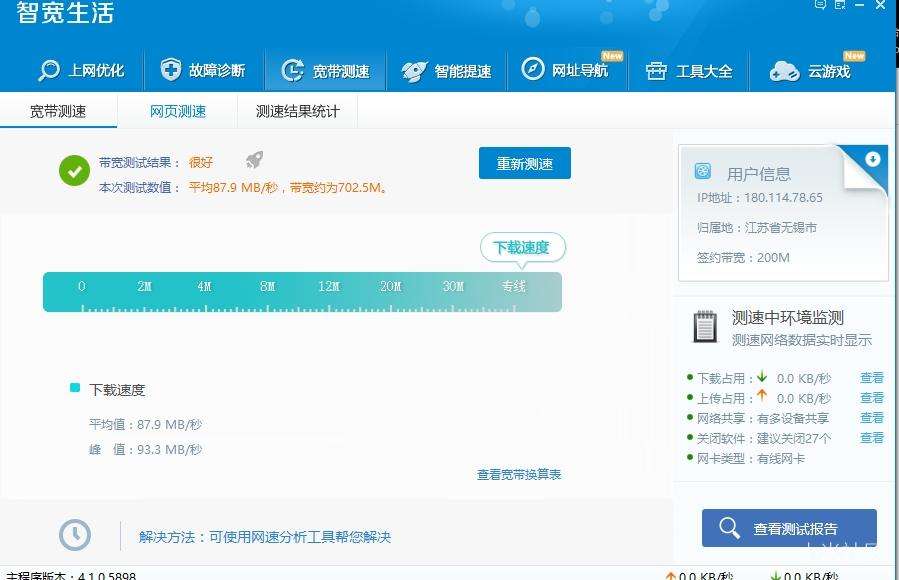Image resolution: width=899 pixels, height=580 pixels.
Task: Click the speed gauge at 2M mark
Action: 144,287
